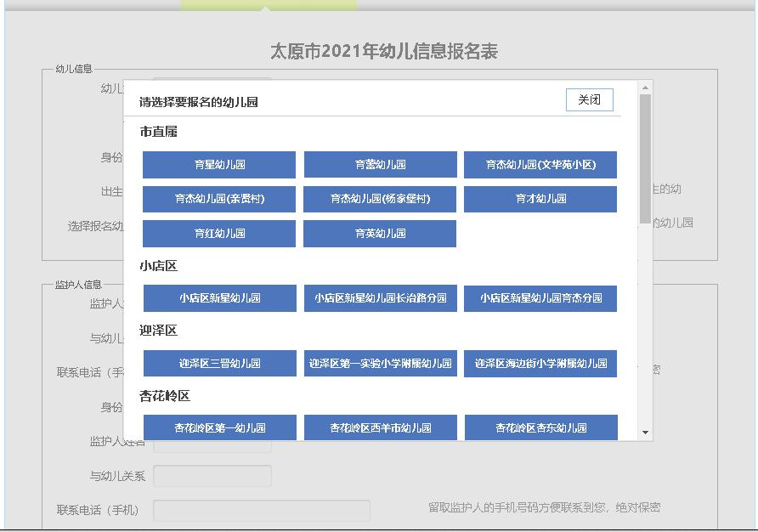Image resolution: width=758 pixels, height=532 pixels.
Task: Select 育星幼儿园 from the kindergarten list
Action: [218, 165]
